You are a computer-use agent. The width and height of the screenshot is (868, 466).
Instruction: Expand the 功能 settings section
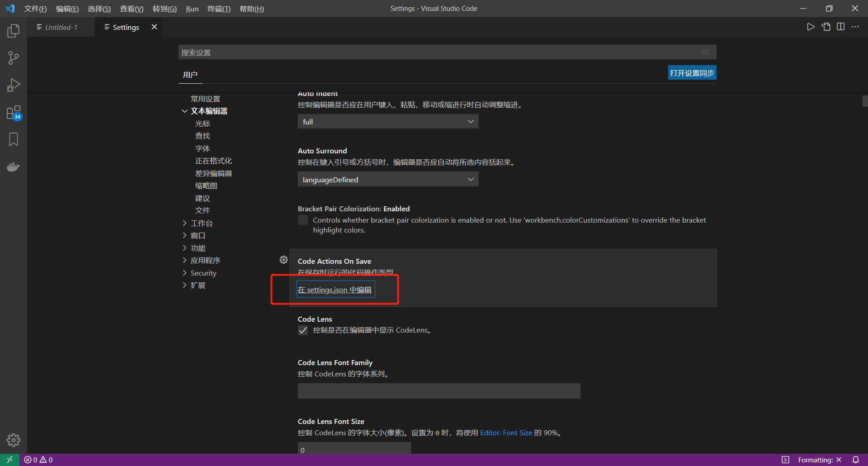184,248
